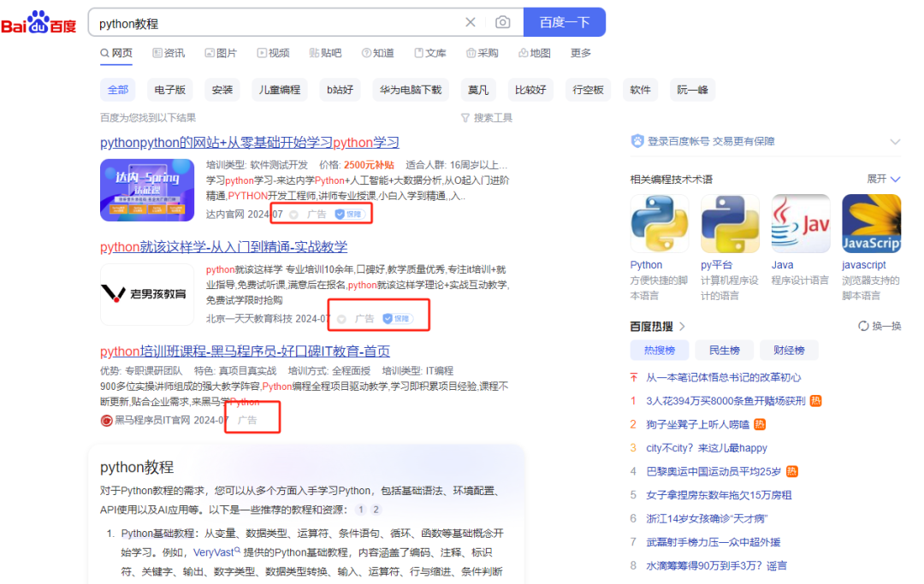The width and height of the screenshot is (924, 584).
Task: Click the 老男孩教育 logo thumbnail
Action: coord(147,294)
